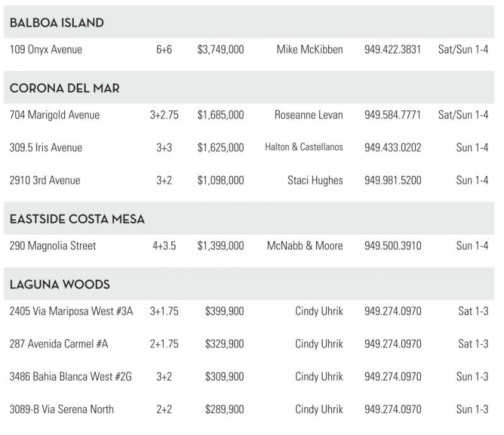504x435 pixels.
Task: Select agent Roseanne Levan
Action: [x=309, y=115]
